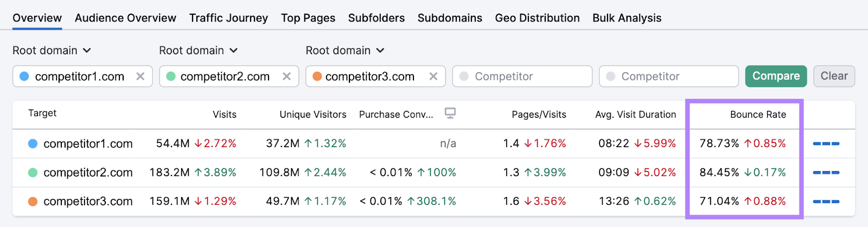Screen dimensions: 868x227
Task: Open trend chart icon for competitor3.com row
Action: (826, 201)
